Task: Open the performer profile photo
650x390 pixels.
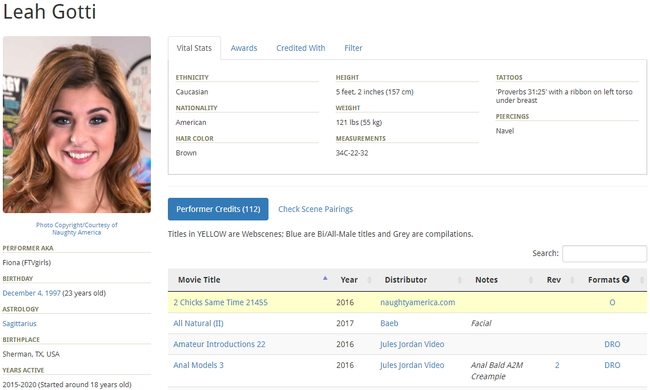Action: coord(77,124)
